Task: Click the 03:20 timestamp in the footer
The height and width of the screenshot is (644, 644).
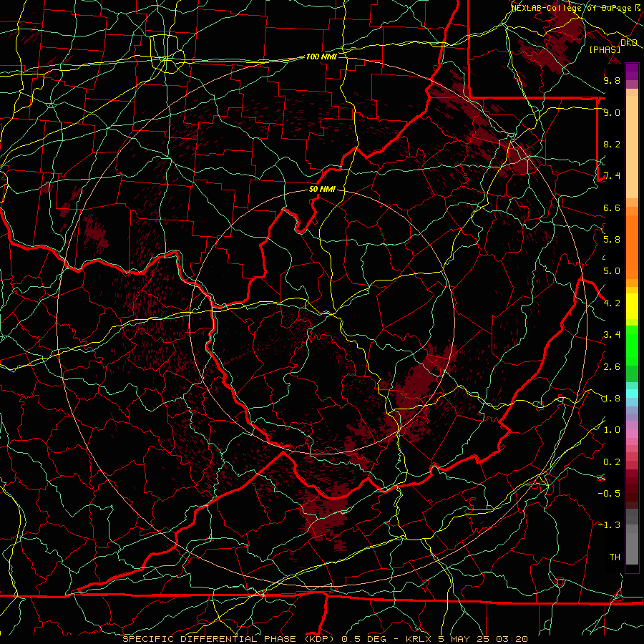Action: tap(512, 639)
